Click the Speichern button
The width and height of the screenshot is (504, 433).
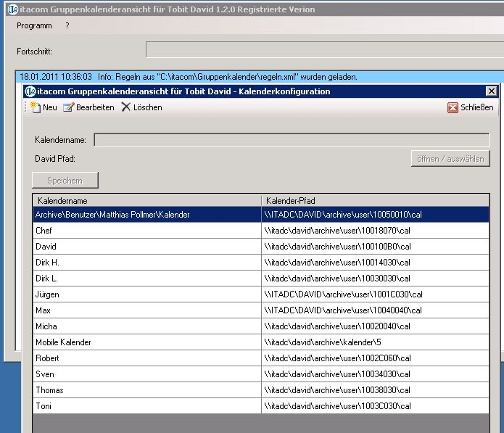pos(65,181)
